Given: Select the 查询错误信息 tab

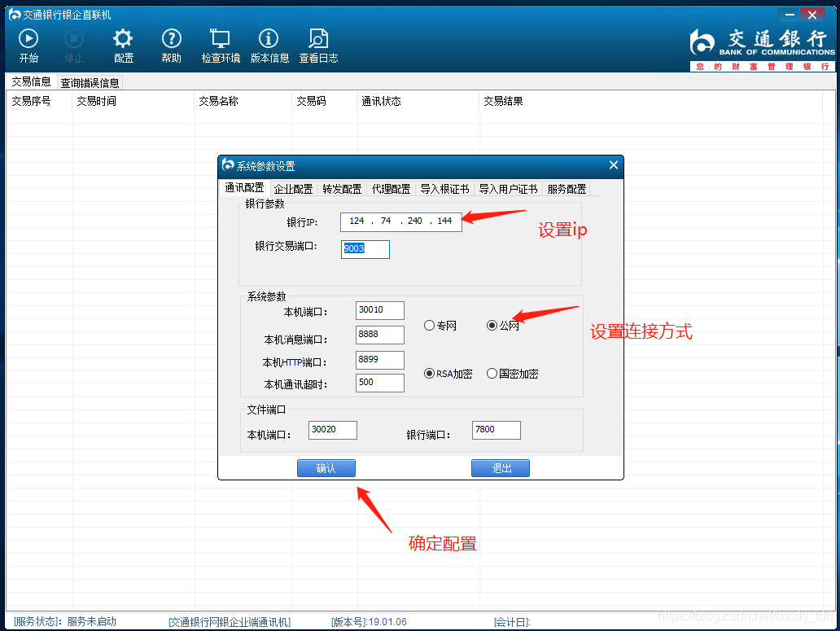Looking at the screenshot, I should pos(90,82).
